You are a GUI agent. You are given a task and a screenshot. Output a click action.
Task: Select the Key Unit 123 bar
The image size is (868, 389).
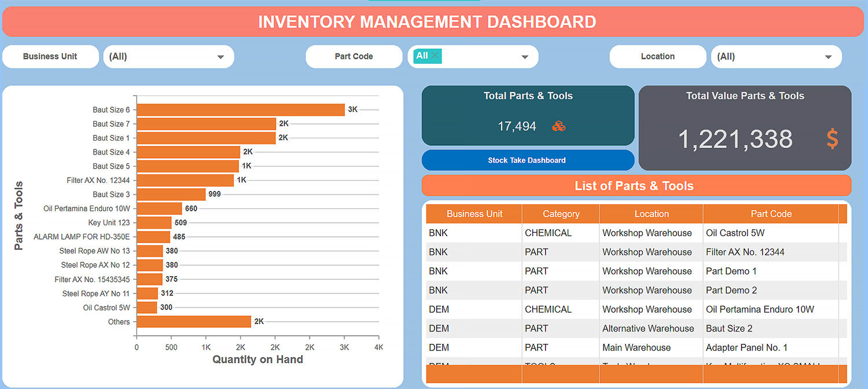(x=154, y=223)
